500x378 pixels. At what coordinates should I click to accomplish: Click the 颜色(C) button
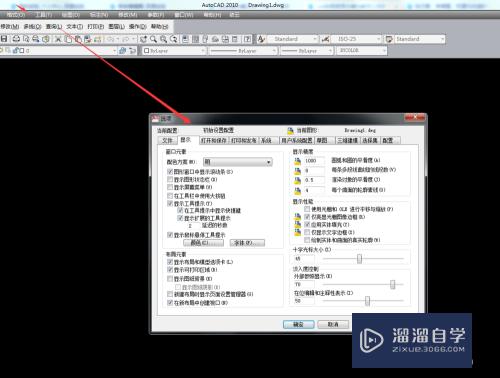coord(203,243)
